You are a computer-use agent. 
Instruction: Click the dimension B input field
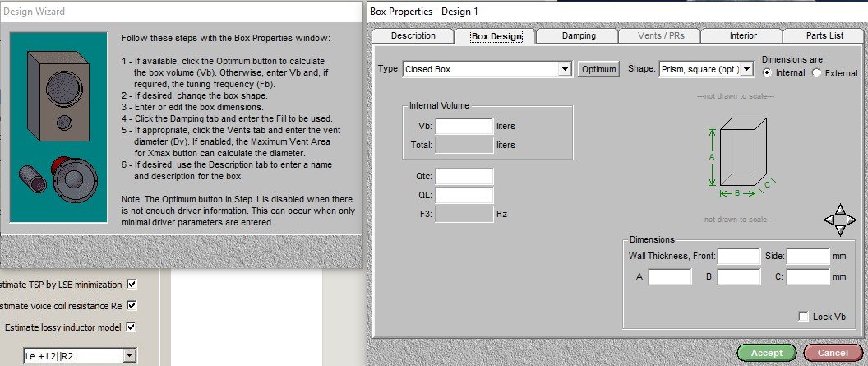[x=739, y=277]
